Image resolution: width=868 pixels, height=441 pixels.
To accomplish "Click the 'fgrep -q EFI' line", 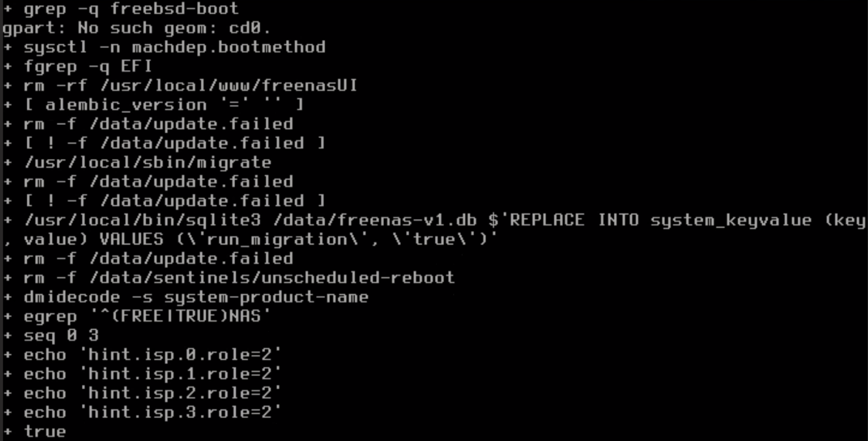I will (x=78, y=66).
